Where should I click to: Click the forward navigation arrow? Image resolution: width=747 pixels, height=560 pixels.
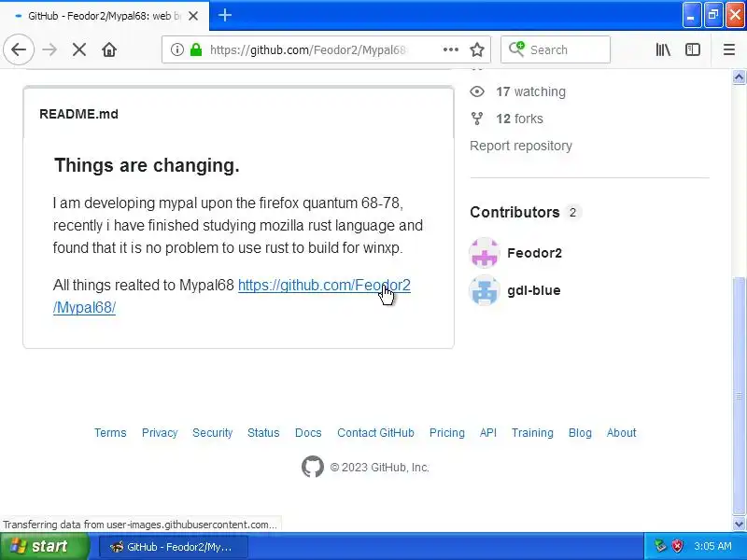point(49,49)
